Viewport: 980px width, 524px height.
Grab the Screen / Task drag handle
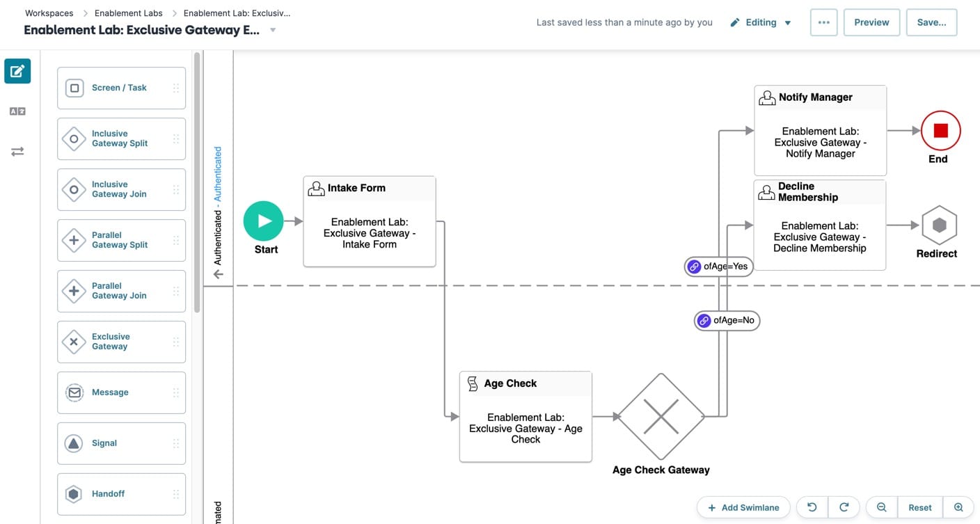point(175,88)
